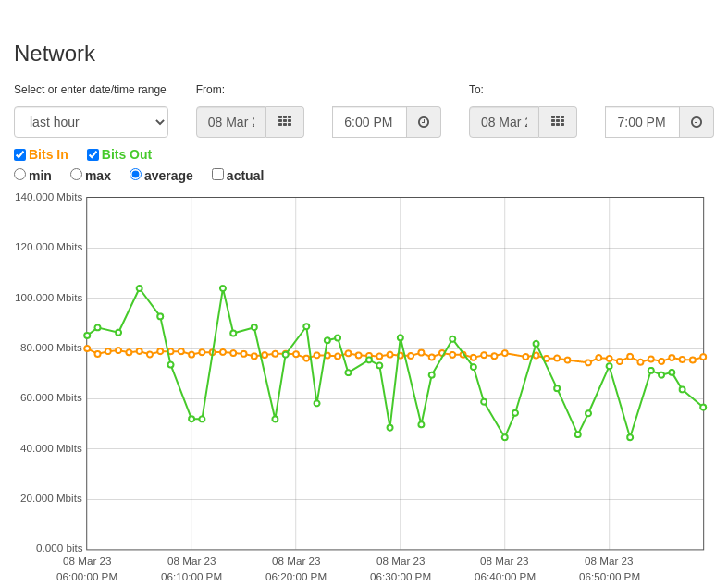This screenshot has width=728, height=586.
Task: Click the last green data point on chart
Action: point(703,408)
